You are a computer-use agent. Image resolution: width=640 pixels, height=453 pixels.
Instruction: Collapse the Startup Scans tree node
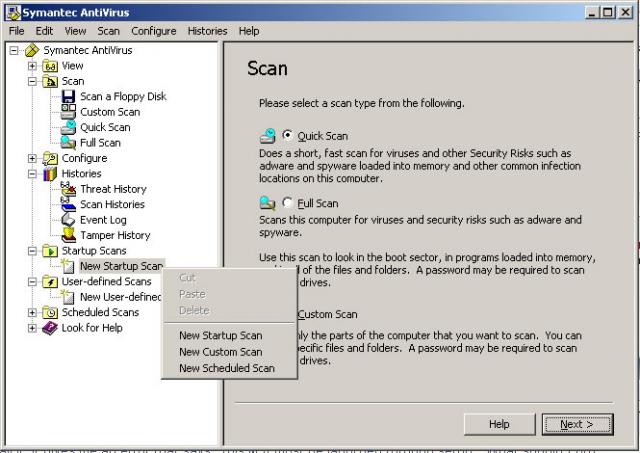tap(32, 251)
